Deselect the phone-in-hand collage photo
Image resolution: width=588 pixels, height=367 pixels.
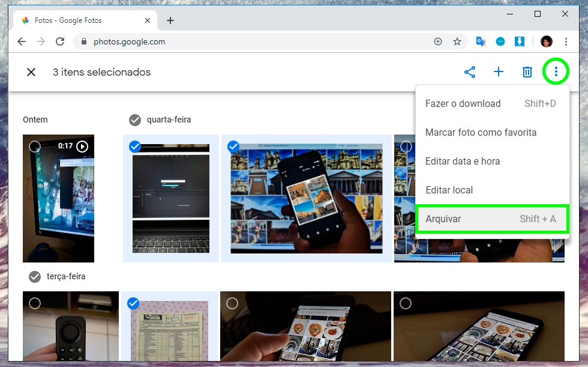click(233, 147)
